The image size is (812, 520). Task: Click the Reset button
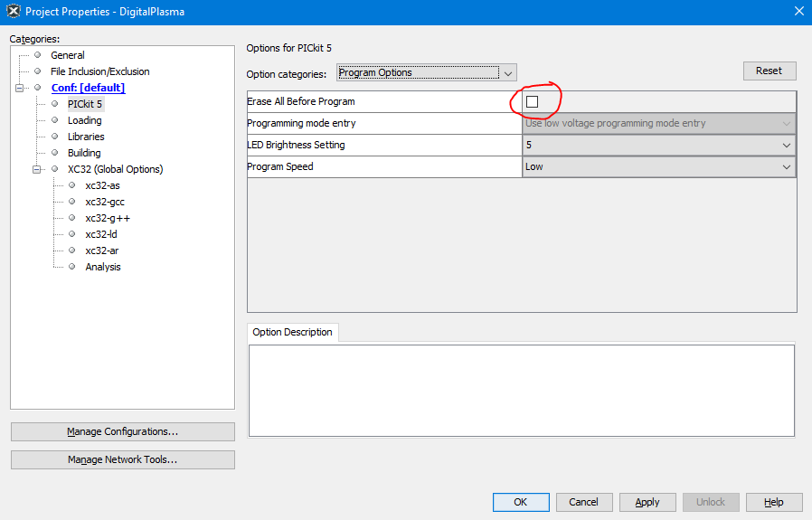tap(769, 71)
